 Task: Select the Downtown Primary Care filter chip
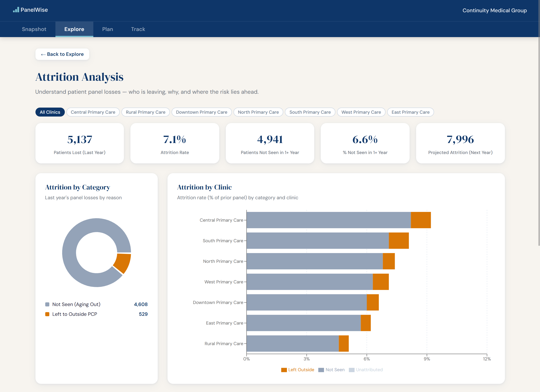tap(201, 112)
